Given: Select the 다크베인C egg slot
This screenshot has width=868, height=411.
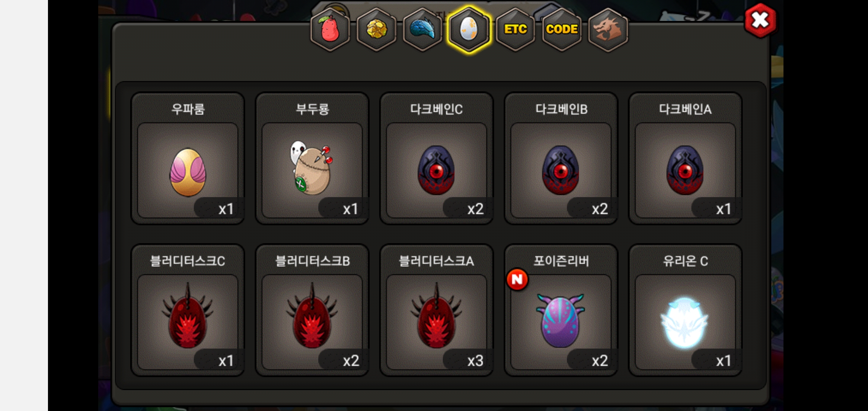Looking at the screenshot, I should 437,158.
